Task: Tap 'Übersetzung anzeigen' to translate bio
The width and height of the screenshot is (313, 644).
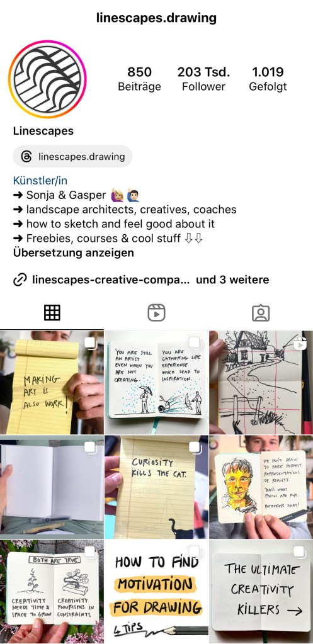Action: (x=74, y=252)
